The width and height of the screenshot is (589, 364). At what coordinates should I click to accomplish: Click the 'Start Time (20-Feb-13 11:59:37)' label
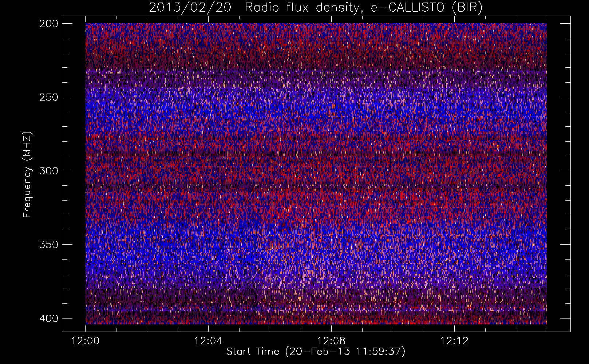click(x=316, y=352)
